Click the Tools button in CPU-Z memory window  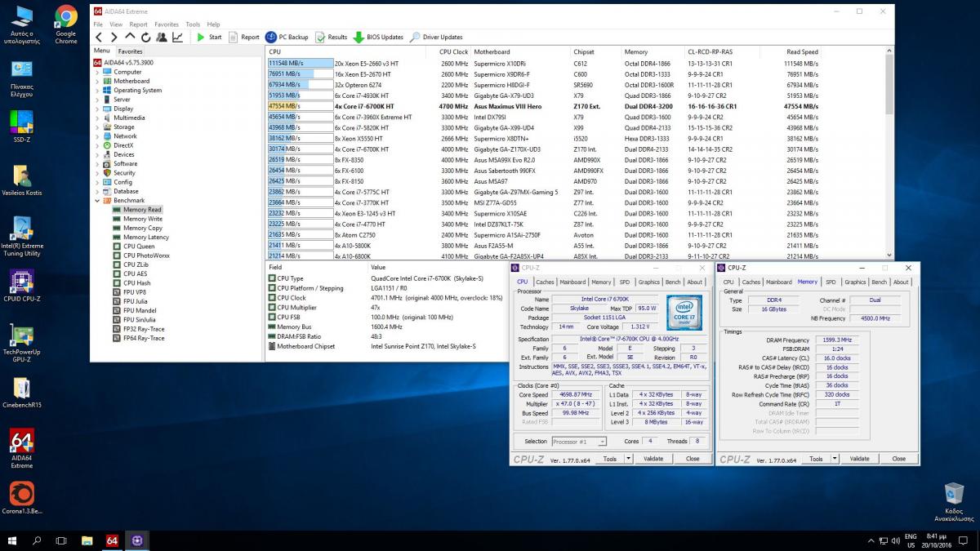[816, 459]
